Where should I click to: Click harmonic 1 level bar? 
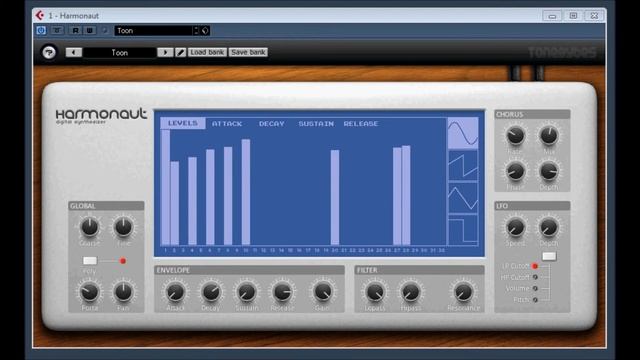coord(165,188)
